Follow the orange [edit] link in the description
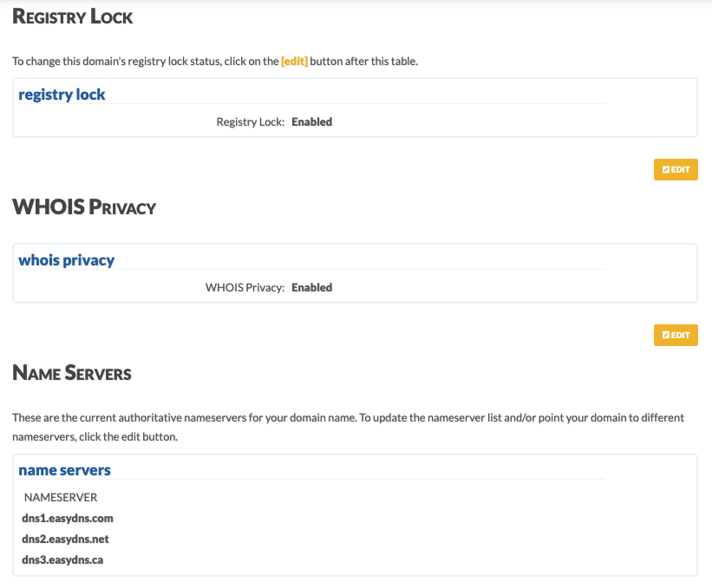Viewport: 712px width, 588px height. 294,62
